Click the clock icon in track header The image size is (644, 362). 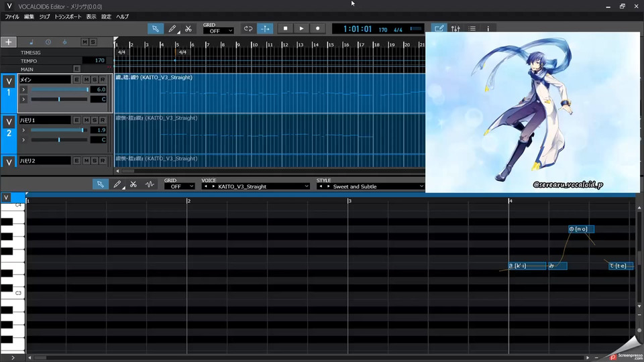(x=48, y=42)
